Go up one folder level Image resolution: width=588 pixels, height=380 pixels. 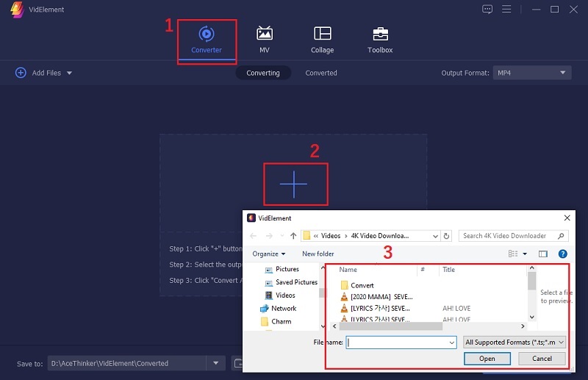coord(293,236)
